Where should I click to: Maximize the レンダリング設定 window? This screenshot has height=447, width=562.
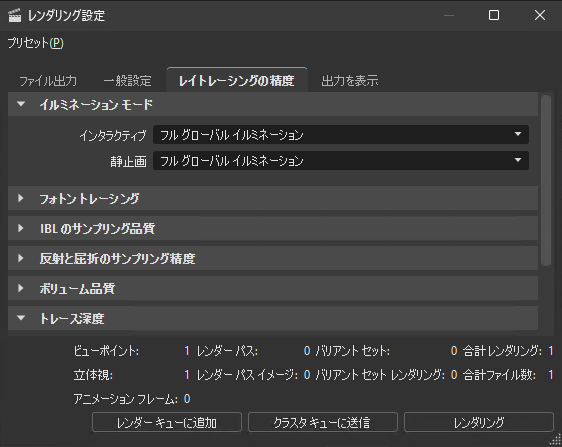pos(494,15)
